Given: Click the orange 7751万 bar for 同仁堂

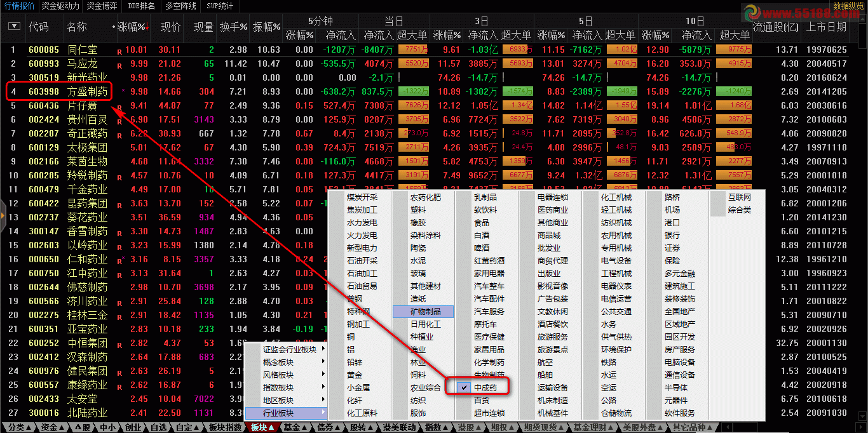Looking at the screenshot, I should pyautogui.click(x=413, y=50).
